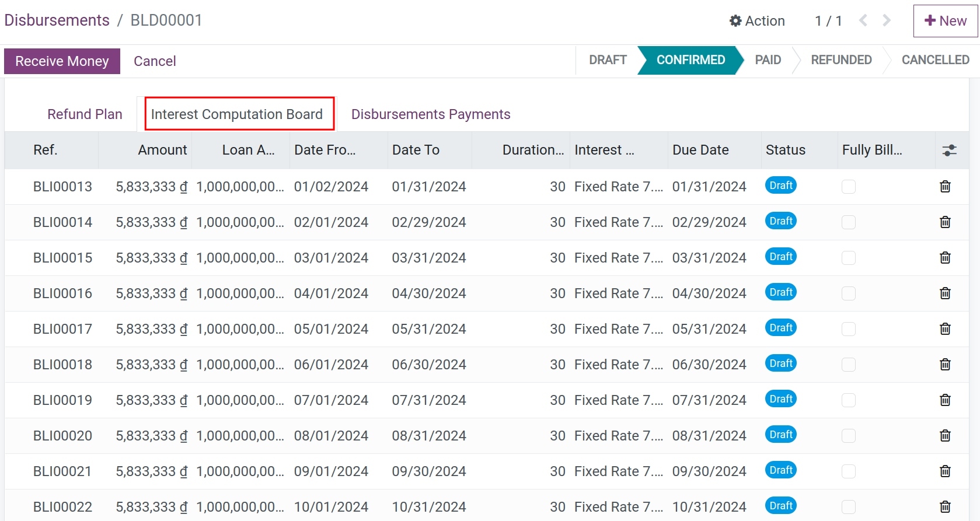The width and height of the screenshot is (980, 521).
Task: Delete row BLI00016 with trash icon
Action: [x=945, y=293]
